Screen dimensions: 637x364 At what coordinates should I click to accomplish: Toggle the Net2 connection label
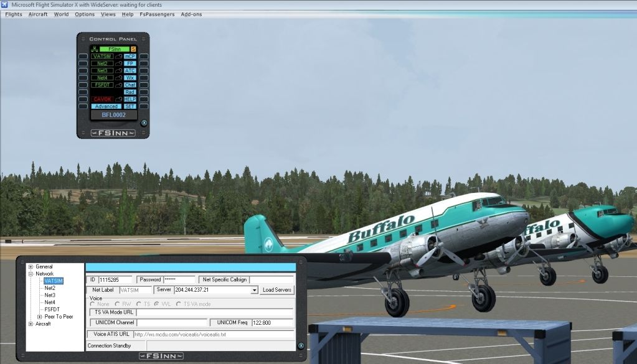tap(102, 63)
